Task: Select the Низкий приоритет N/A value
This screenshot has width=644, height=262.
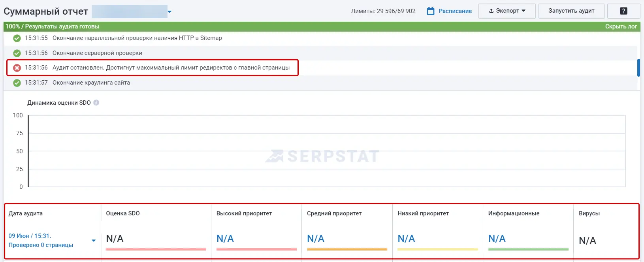Action: pyautogui.click(x=406, y=239)
